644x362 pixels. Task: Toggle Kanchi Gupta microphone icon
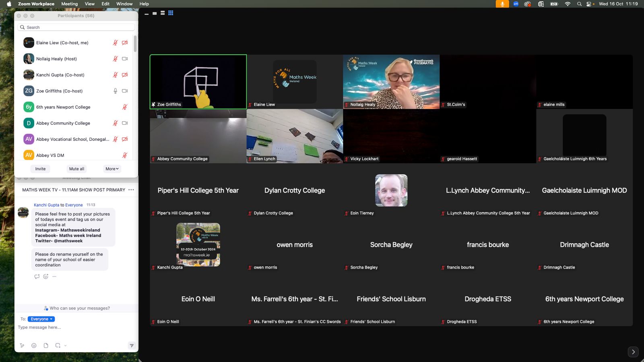(x=115, y=75)
